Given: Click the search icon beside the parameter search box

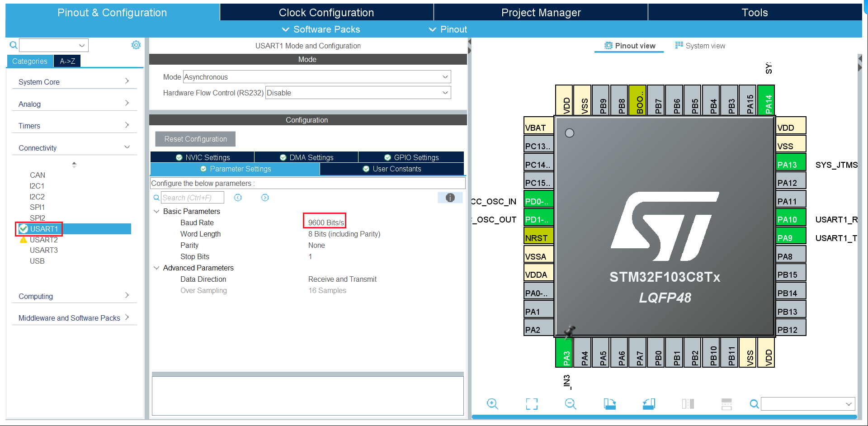Looking at the screenshot, I should [x=156, y=198].
